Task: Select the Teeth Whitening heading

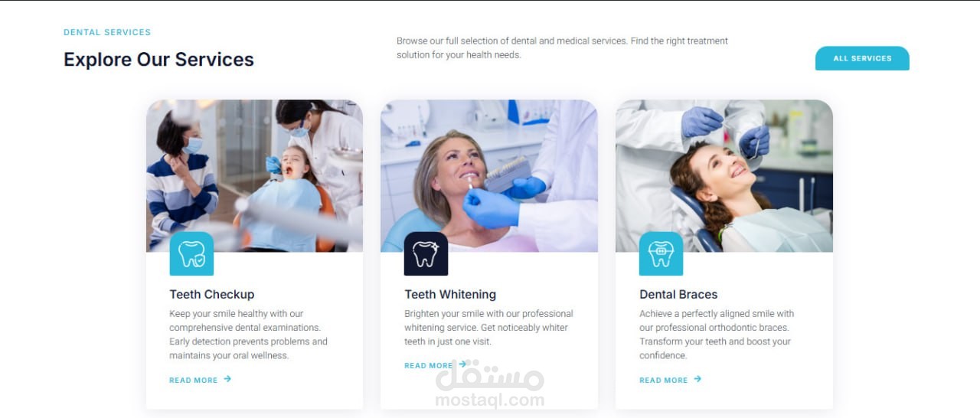Action: (x=450, y=294)
